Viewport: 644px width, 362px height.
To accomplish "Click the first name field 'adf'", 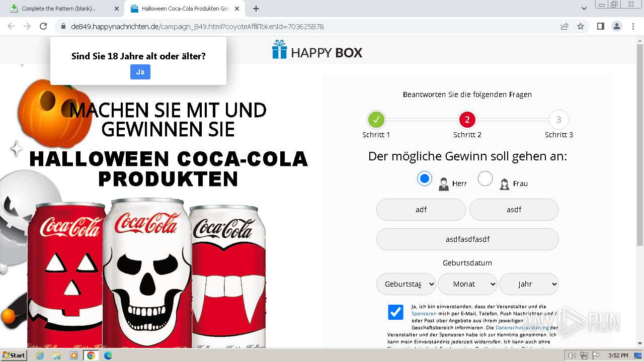I will pos(421,210).
